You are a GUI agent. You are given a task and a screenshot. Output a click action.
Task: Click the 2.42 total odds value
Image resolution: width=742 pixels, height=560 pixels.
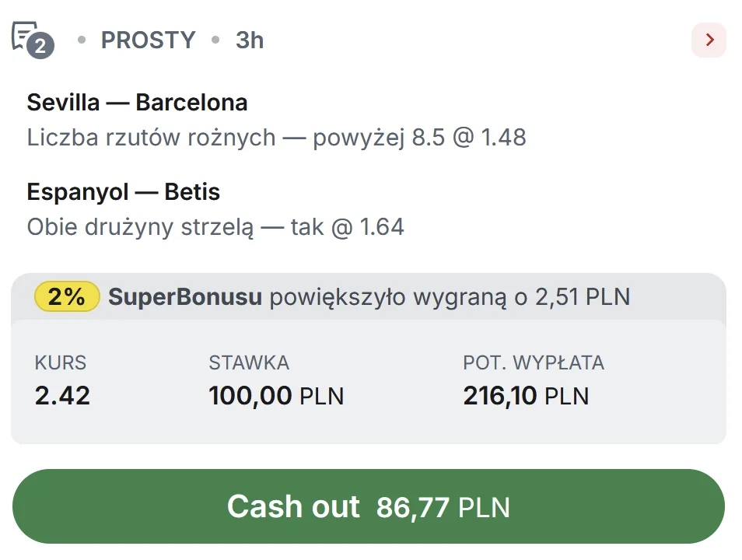62,396
